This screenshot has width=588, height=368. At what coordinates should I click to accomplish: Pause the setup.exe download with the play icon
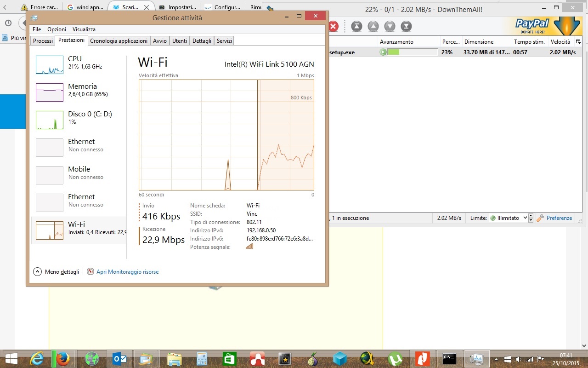point(383,52)
